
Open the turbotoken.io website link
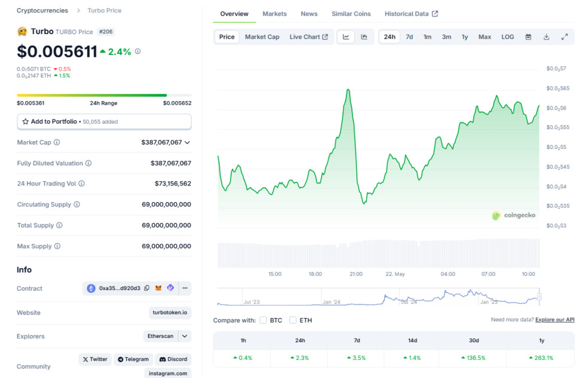pyautogui.click(x=170, y=312)
